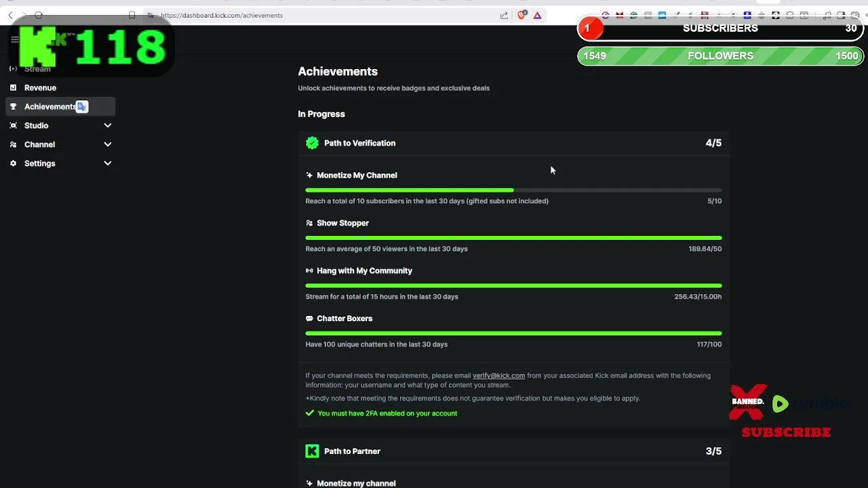Click the Monetize My Channel progress bar

point(513,190)
